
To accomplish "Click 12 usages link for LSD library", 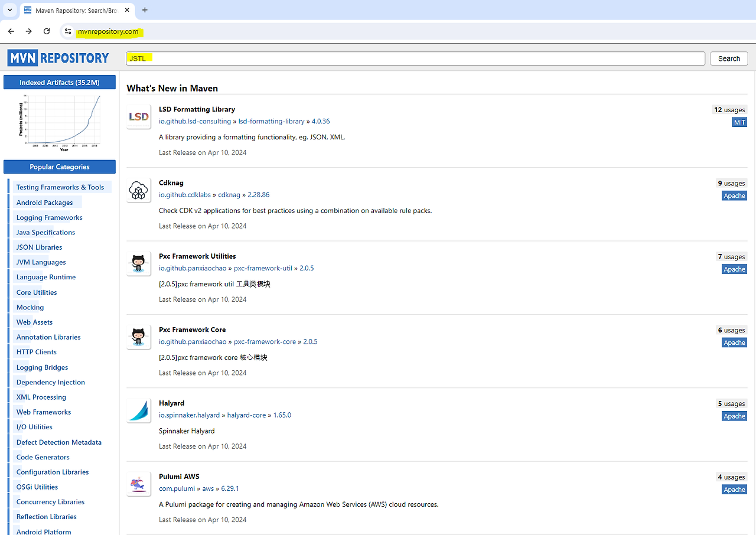I will tap(729, 110).
